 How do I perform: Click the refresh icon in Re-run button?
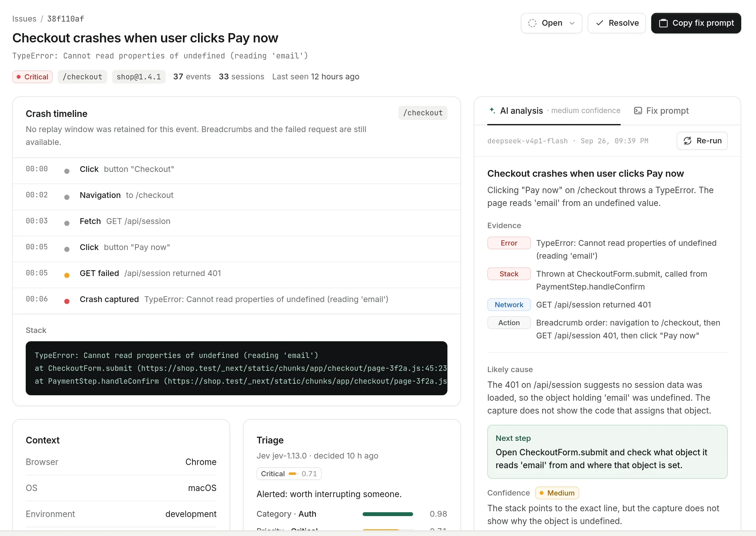pyautogui.click(x=687, y=141)
